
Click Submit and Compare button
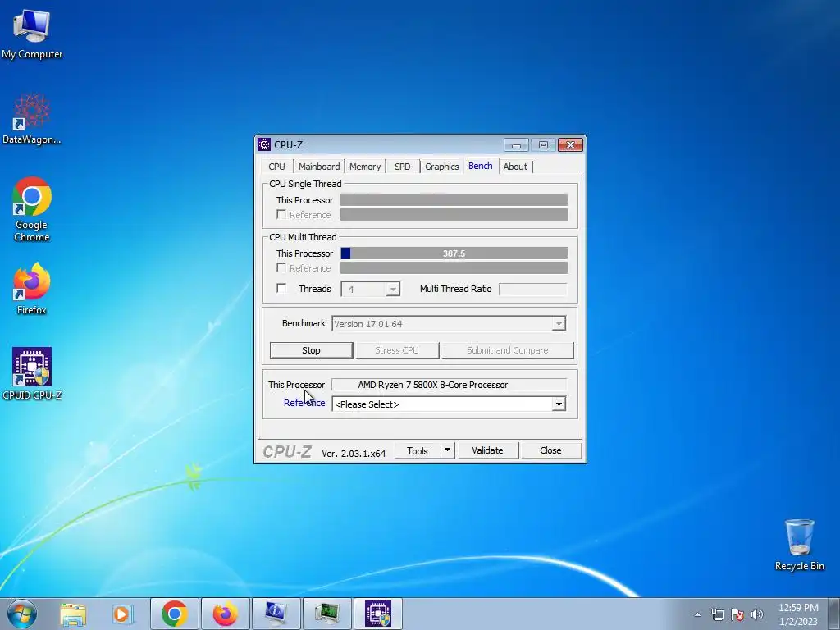click(x=507, y=350)
